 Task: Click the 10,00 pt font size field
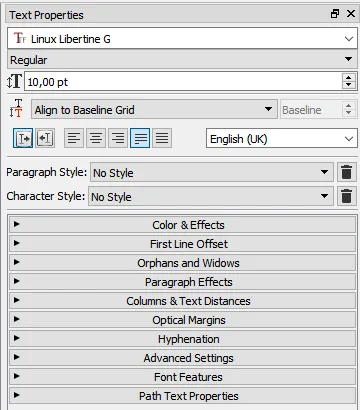(x=183, y=81)
